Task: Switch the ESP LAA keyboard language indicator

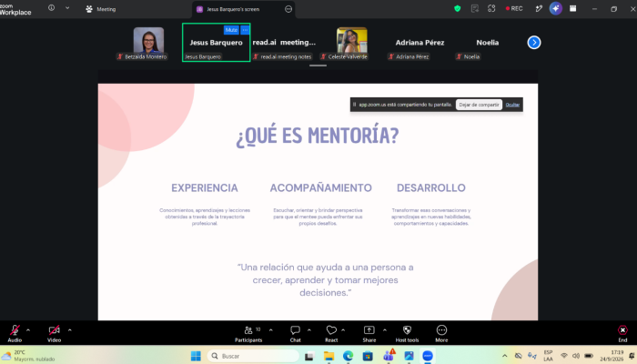Action: pyautogui.click(x=548, y=356)
